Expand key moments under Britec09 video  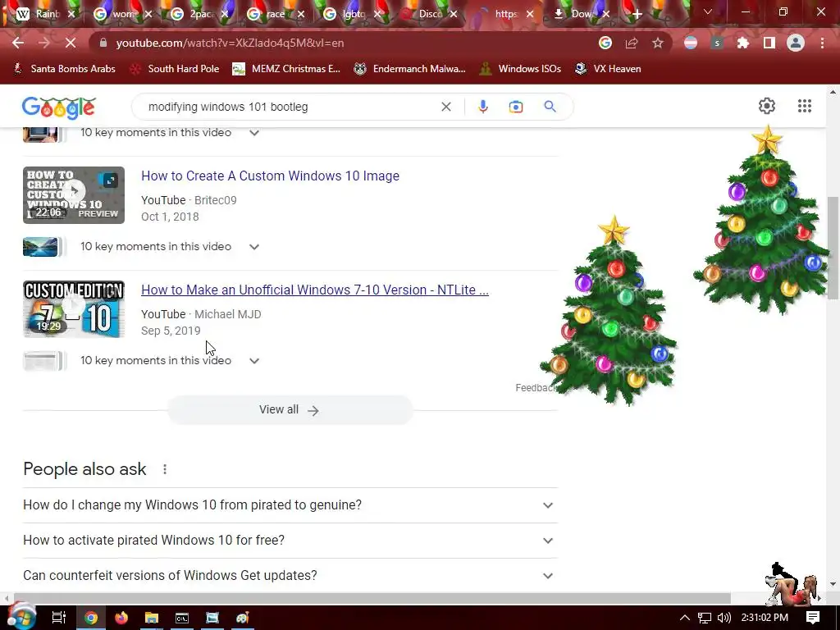pos(254,247)
